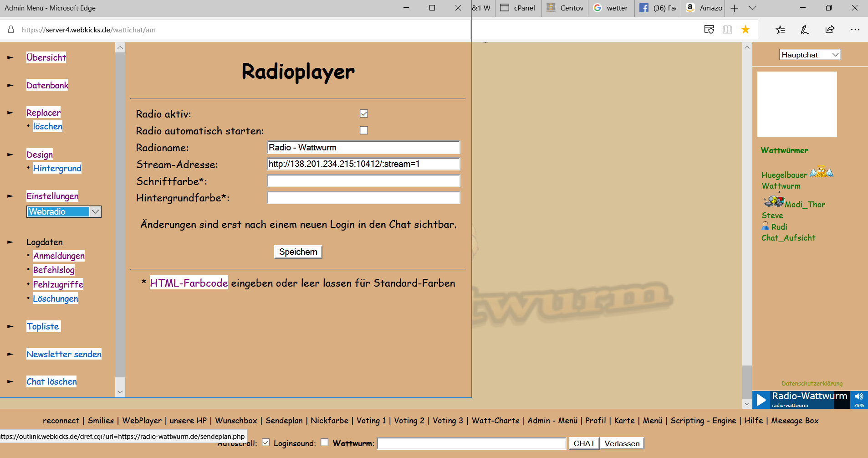This screenshot has height=458, width=868.
Task: Uncheck the Radio aktiv checkbox
Action: (364, 113)
